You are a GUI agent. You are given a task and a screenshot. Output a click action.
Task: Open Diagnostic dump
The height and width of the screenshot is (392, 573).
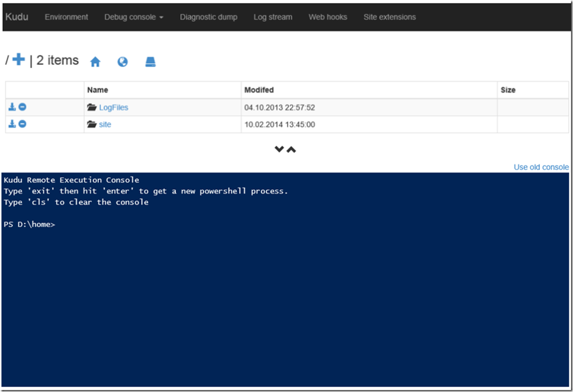(x=209, y=17)
